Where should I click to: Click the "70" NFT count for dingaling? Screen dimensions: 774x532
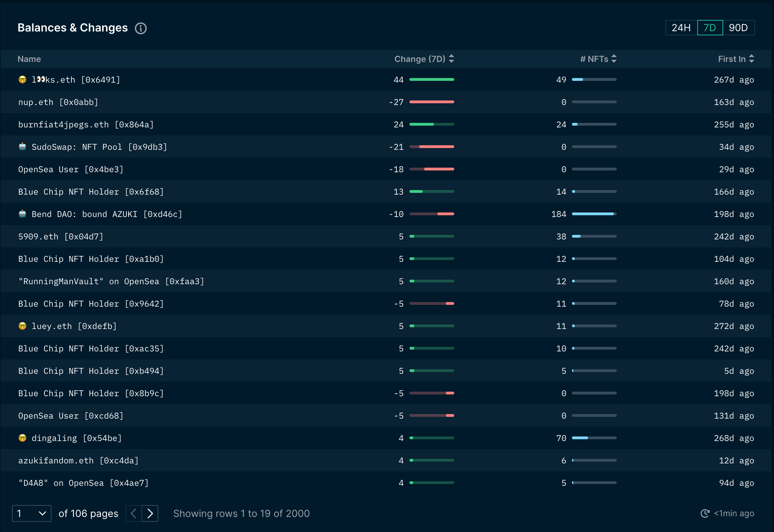(561, 438)
